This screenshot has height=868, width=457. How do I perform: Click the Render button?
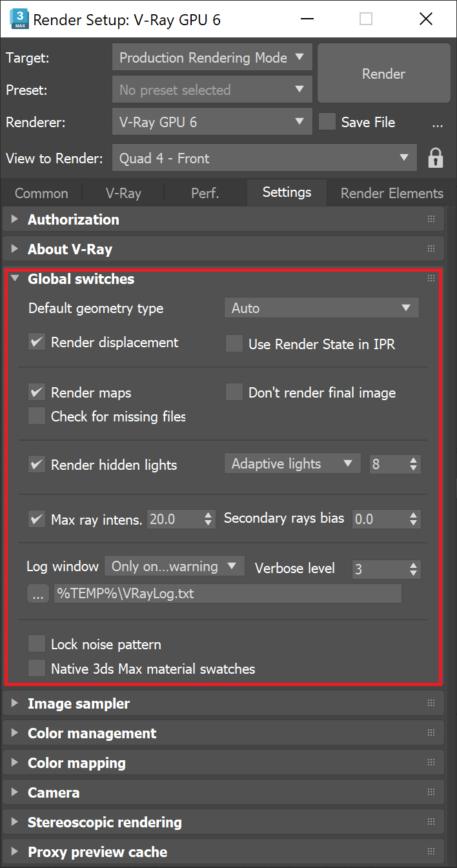[x=383, y=74]
